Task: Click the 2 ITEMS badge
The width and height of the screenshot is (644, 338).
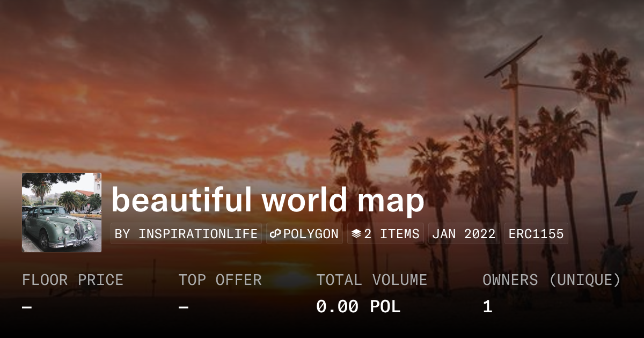Action: click(385, 233)
